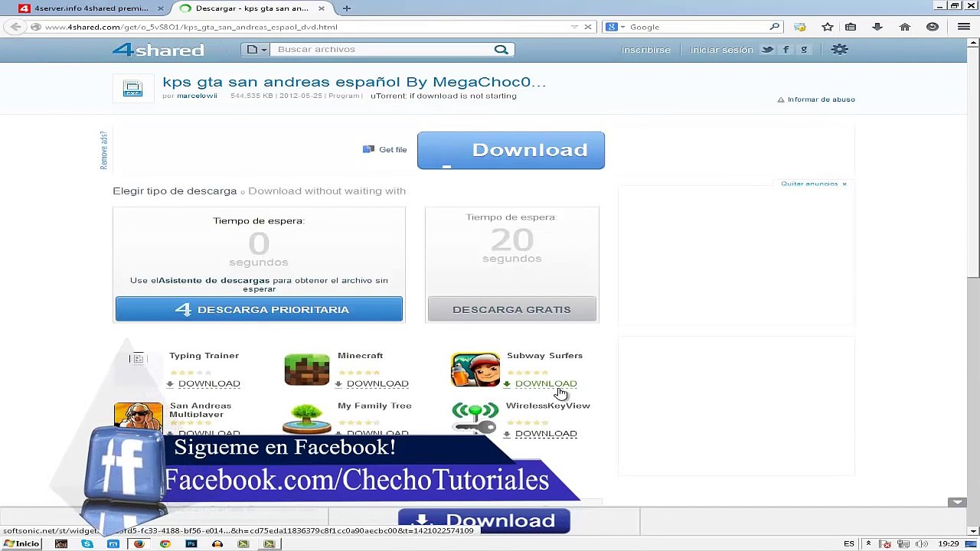Open the Inicio start button
Viewport: 980px width, 551px height.
point(21,544)
